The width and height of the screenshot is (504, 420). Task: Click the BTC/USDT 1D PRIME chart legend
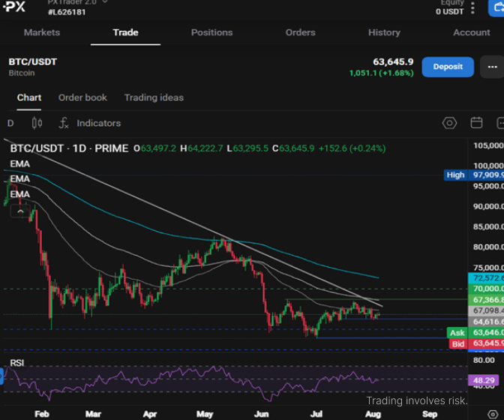click(x=69, y=148)
